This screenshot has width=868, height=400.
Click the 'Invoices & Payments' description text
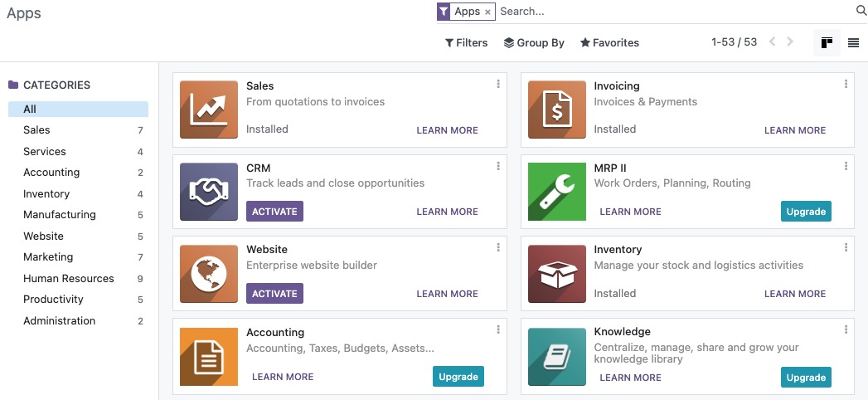(x=646, y=102)
